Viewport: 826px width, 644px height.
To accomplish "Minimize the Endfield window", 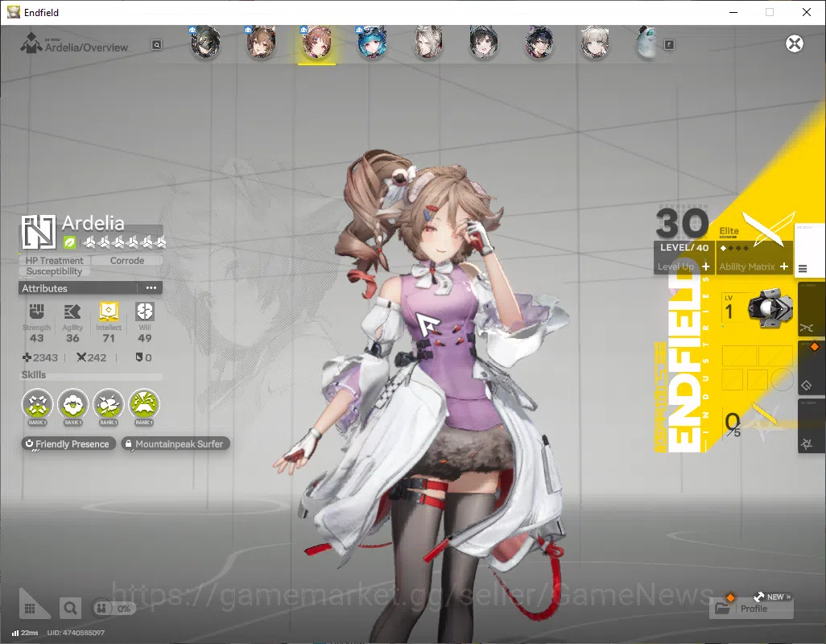I will pyautogui.click(x=733, y=12).
